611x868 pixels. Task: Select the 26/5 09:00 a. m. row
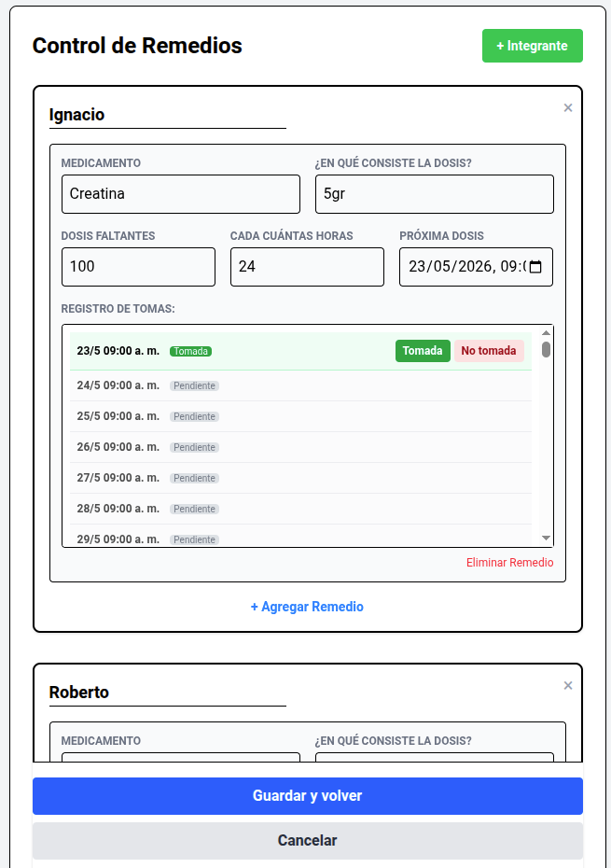point(300,447)
